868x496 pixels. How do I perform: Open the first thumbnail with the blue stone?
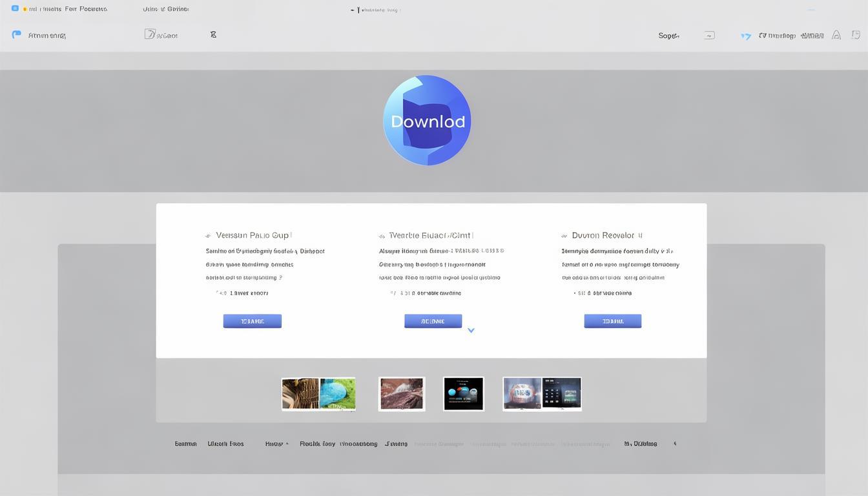pos(318,394)
